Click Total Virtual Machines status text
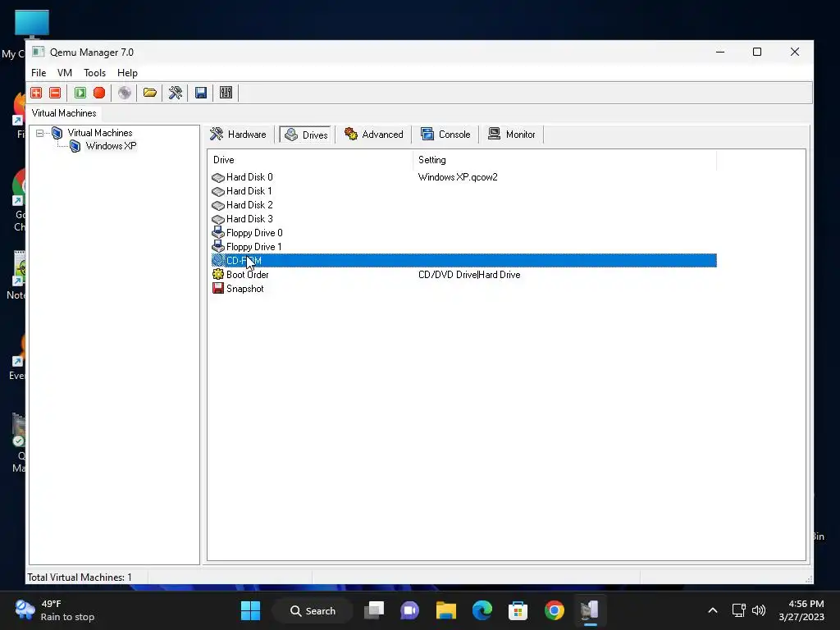840x630 pixels. click(80, 577)
